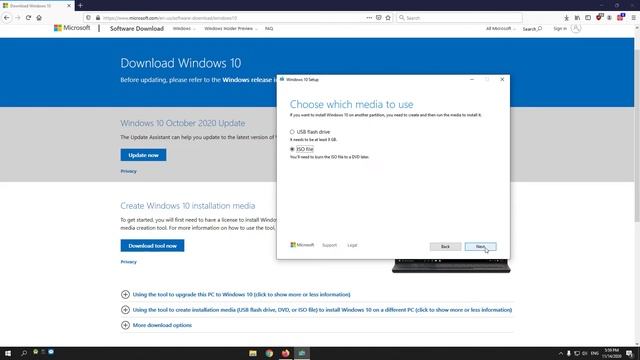Switch to Firefox on the taskbar
Image resolution: width=640 pixels, height=360 pixels.
click(286, 353)
